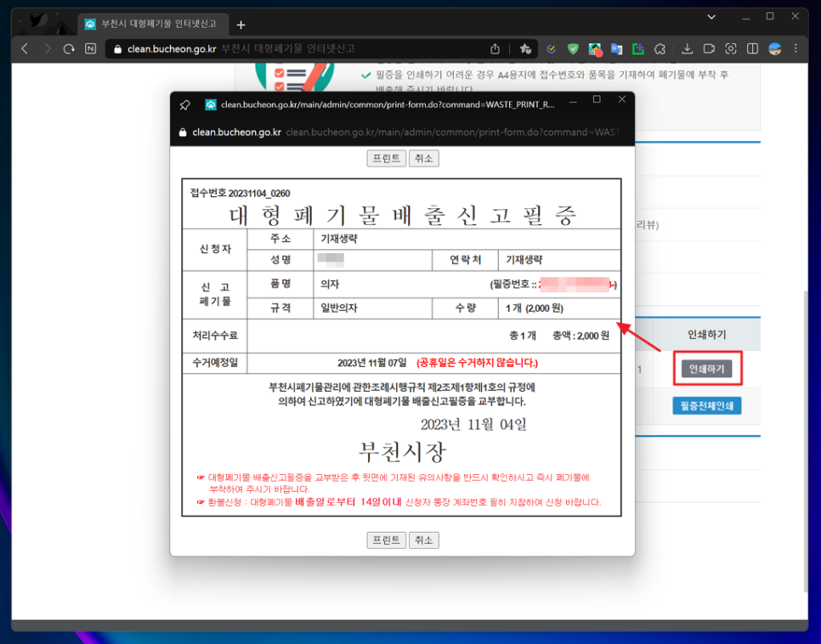The height and width of the screenshot is (644, 821).
Task: Click the screenshot capture icon
Action: [x=730, y=48]
